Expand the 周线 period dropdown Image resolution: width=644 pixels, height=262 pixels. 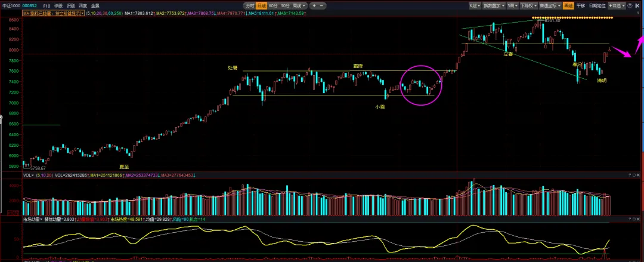[299, 6]
